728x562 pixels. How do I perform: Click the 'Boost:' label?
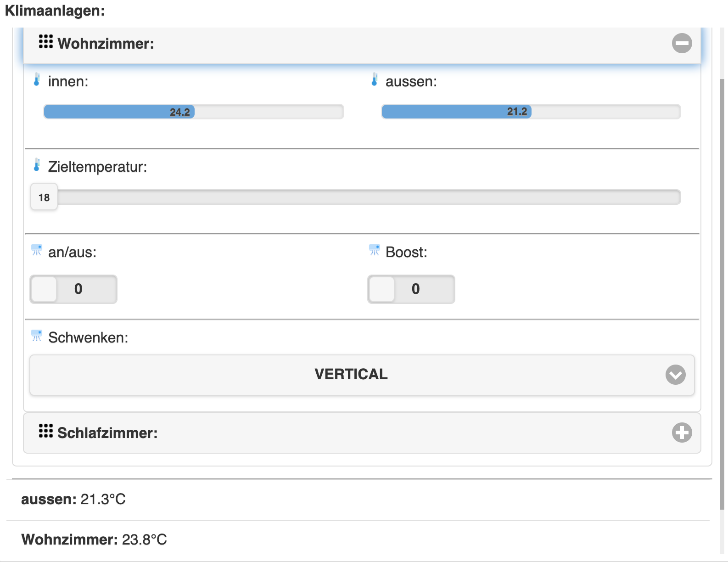406,252
